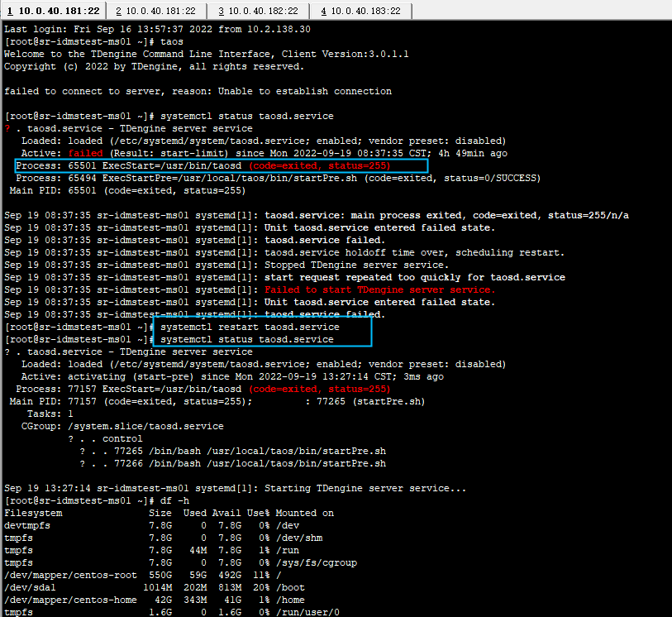This screenshot has width=672, height=617.
Task: Switch to session tab 1 10.0.40.181:22
Action: click(x=54, y=11)
